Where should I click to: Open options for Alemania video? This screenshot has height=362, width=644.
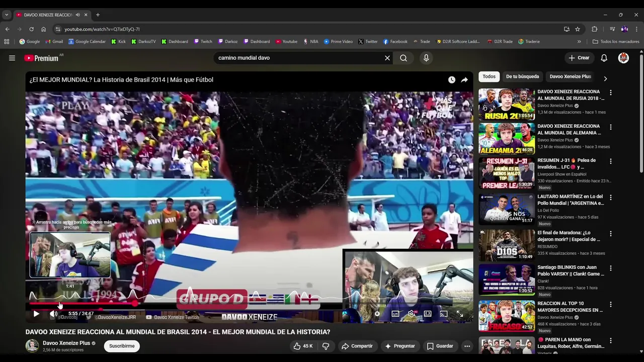[x=611, y=127]
